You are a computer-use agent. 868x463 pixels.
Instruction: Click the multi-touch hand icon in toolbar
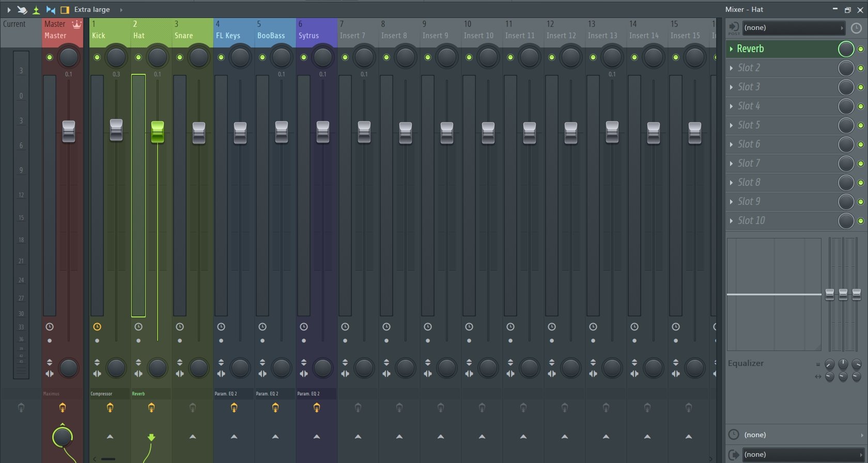pos(22,10)
